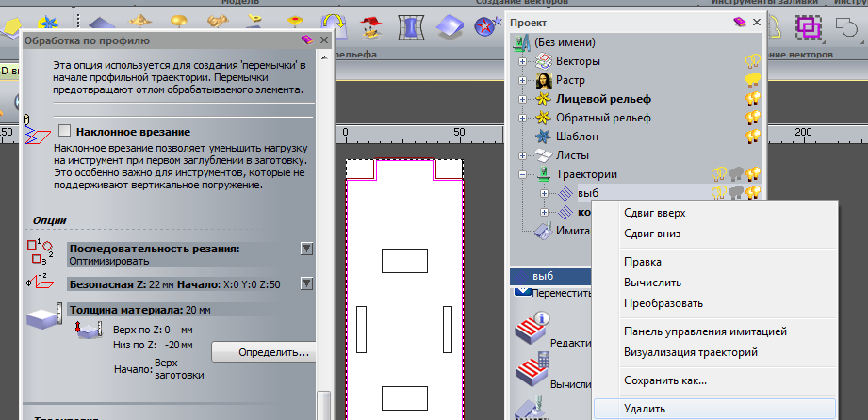Toggle visibility bulb for Векторы
Screen dimensions: 868x420
tap(752, 61)
